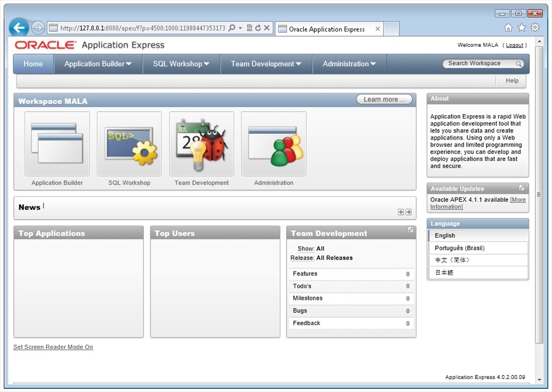
Task: Close the Oracle Application Express browser tab
Action: point(377,29)
